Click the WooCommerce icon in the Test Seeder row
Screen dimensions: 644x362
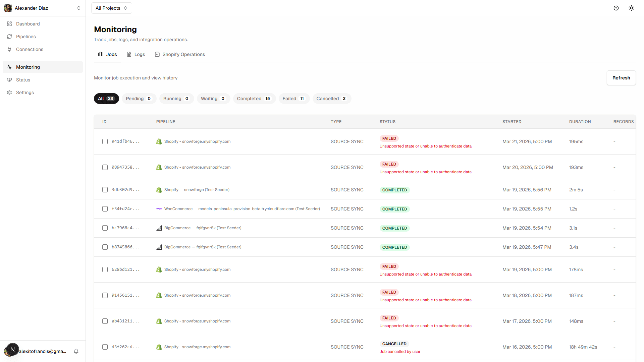click(x=159, y=208)
